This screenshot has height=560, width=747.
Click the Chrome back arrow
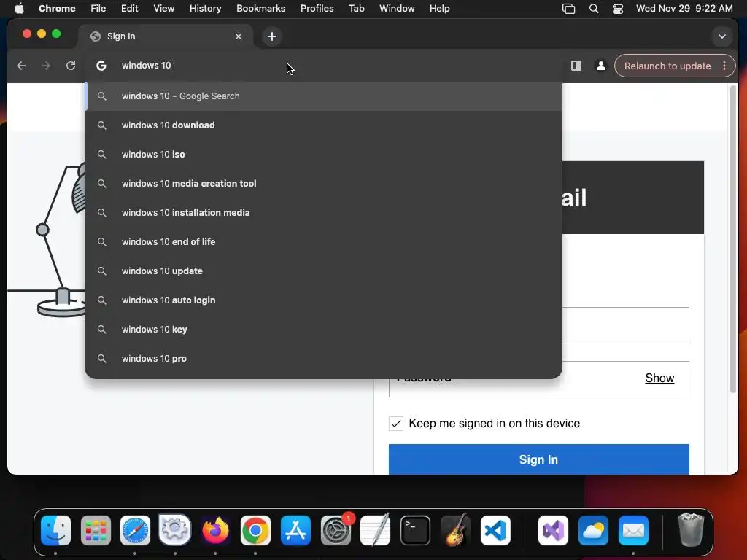click(x=21, y=66)
